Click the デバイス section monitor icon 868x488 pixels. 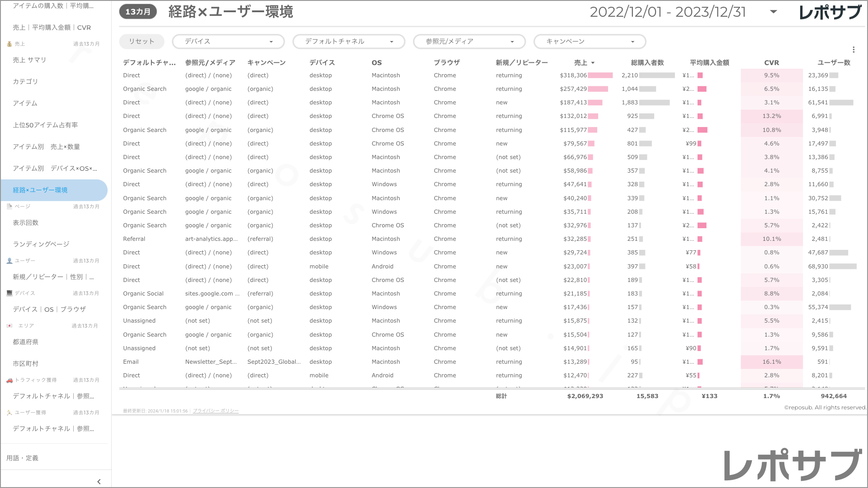(x=9, y=293)
